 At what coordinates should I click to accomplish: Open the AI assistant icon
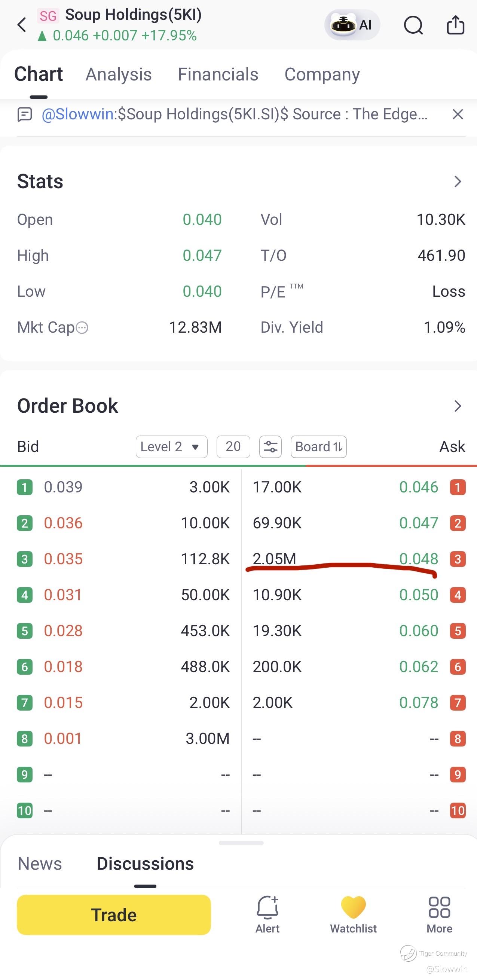pyautogui.click(x=352, y=25)
